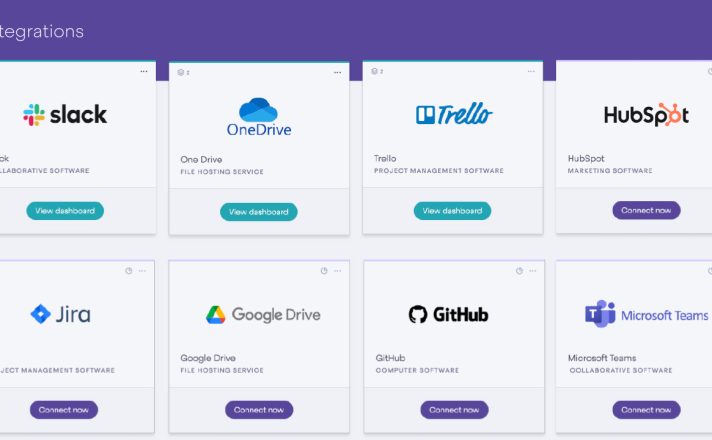Click the 'HubSpot' card title text
Viewport: 712px width, 440px height.
[x=586, y=158]
